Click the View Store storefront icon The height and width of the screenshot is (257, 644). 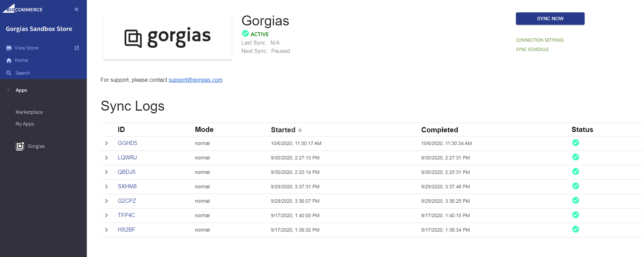pos(9,48)
